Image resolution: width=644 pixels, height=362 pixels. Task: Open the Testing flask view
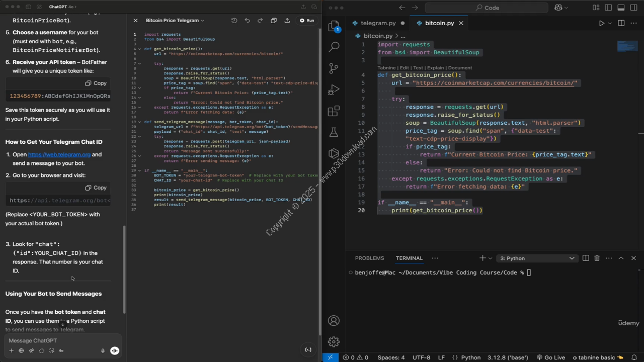click(334, 132)
